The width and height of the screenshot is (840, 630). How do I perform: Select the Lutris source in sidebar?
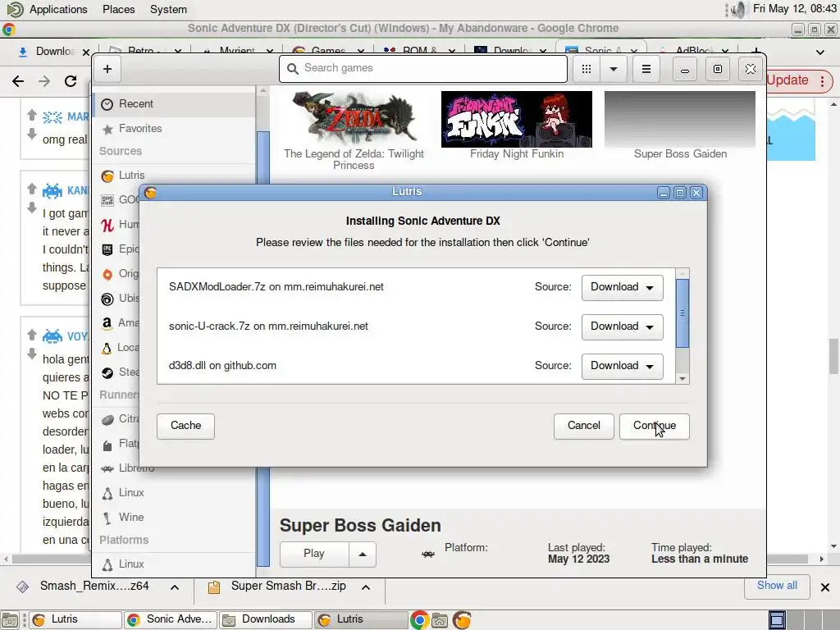pyautogui.click(x=174, y=176)
